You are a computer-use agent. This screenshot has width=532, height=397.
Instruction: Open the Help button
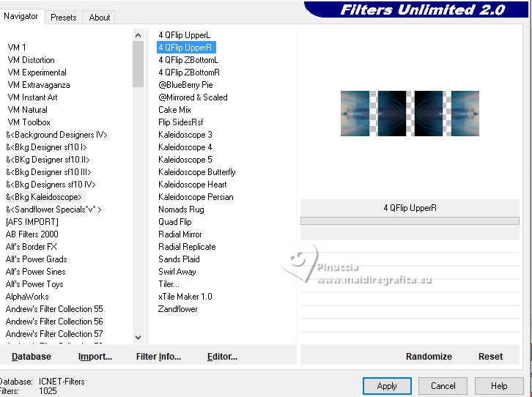[x=499, y=386]
